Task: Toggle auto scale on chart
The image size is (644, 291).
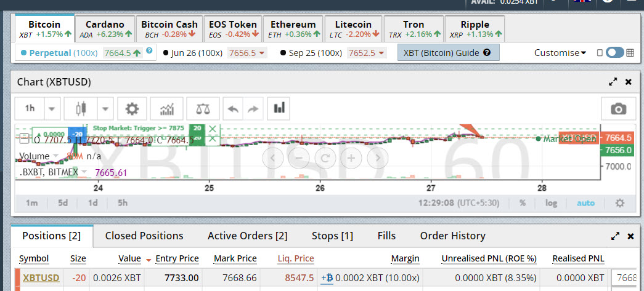Action: [x=585, y=203]
